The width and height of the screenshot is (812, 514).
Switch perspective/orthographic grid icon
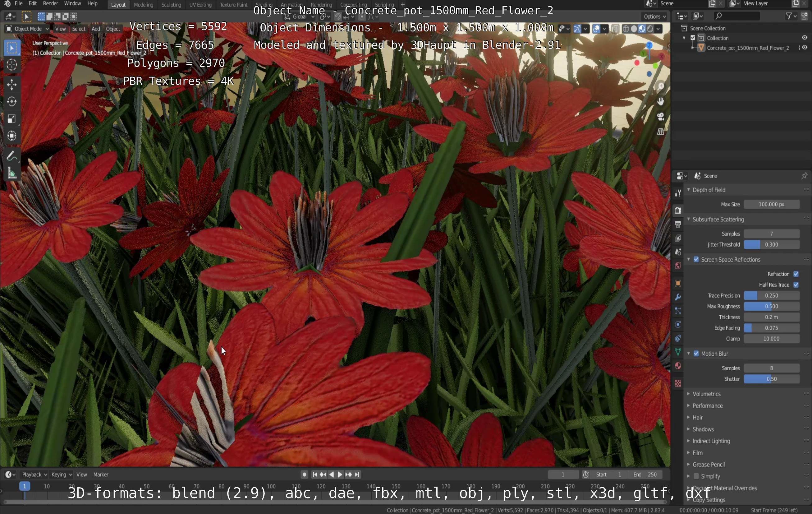[x=660, y=132]
